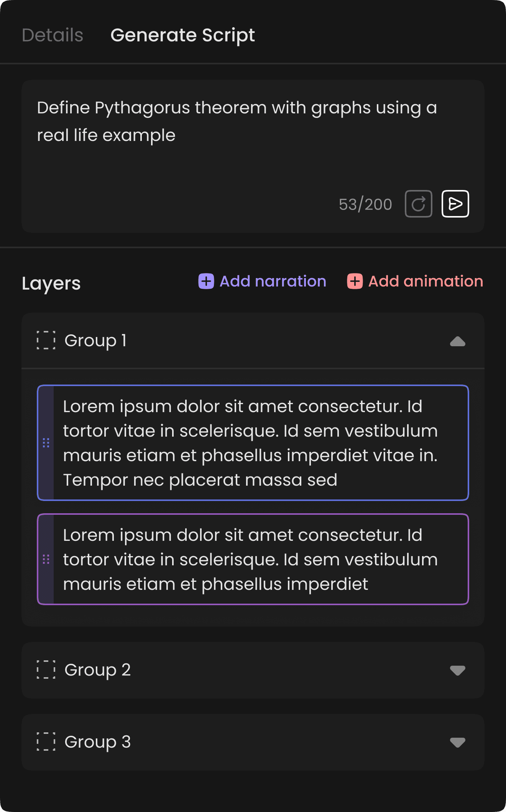Screen dimensions: 506x812
Task: Click the Group 2 label
Action: tap(98, 670)
